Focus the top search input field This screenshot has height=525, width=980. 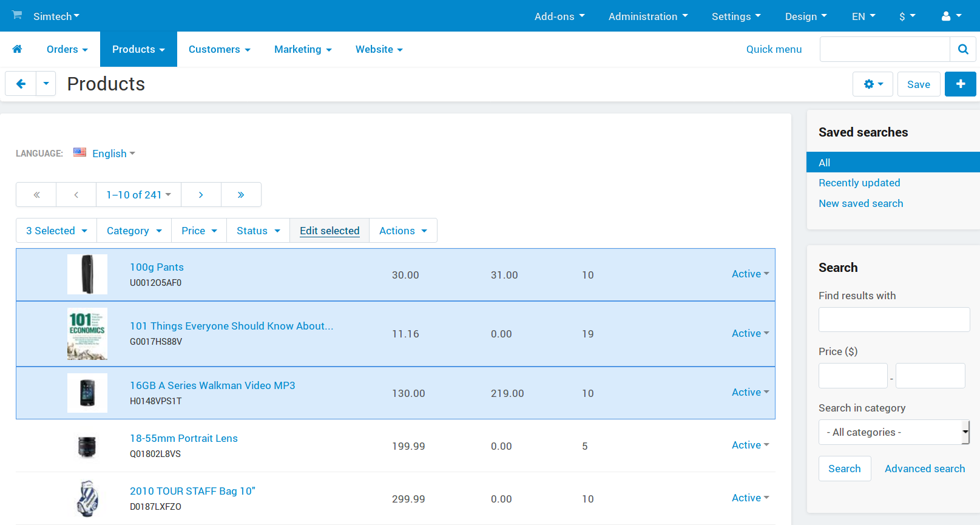click(885, 49)
